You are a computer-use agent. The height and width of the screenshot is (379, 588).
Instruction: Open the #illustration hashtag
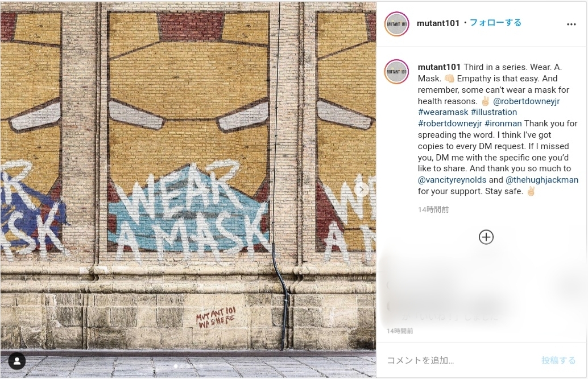click(x=494, y=112)
